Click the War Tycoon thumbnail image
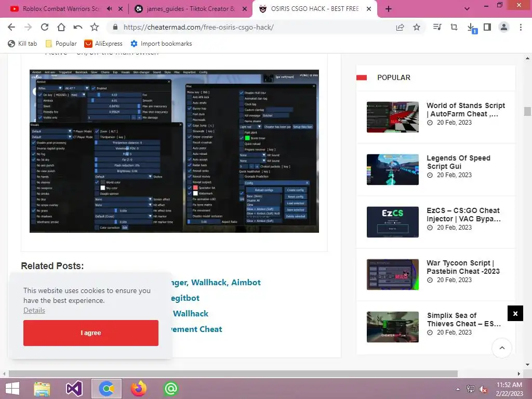 pos(393,274)
